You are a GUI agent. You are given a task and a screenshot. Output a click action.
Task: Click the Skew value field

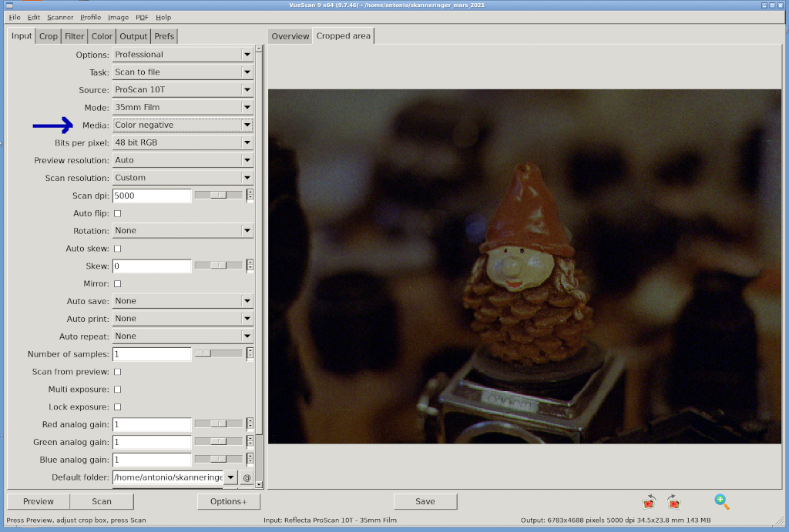pos(152,266)
